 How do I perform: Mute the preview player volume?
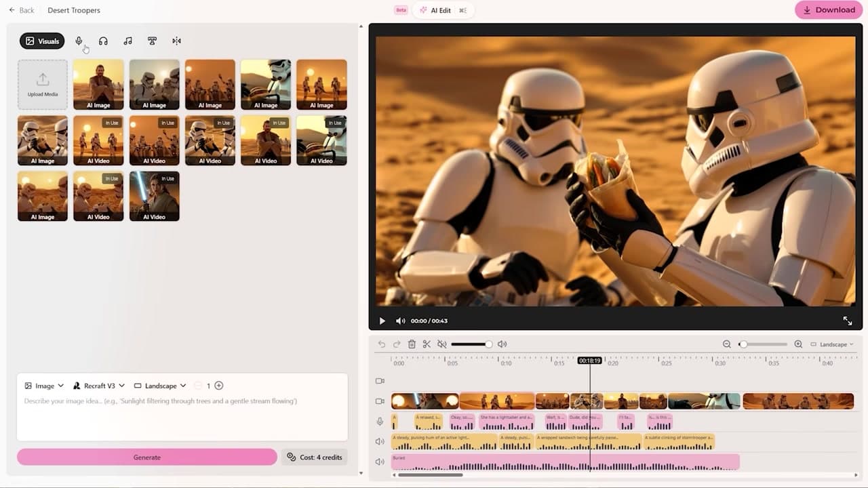[x=400, y=321]
